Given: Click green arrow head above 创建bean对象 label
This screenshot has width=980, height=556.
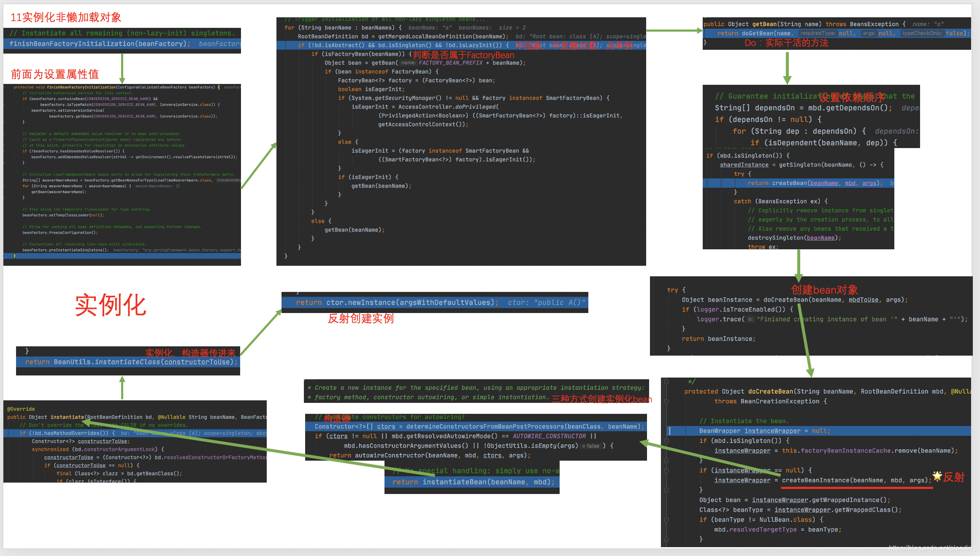Looking at the screenshot, I should (799, 277).
